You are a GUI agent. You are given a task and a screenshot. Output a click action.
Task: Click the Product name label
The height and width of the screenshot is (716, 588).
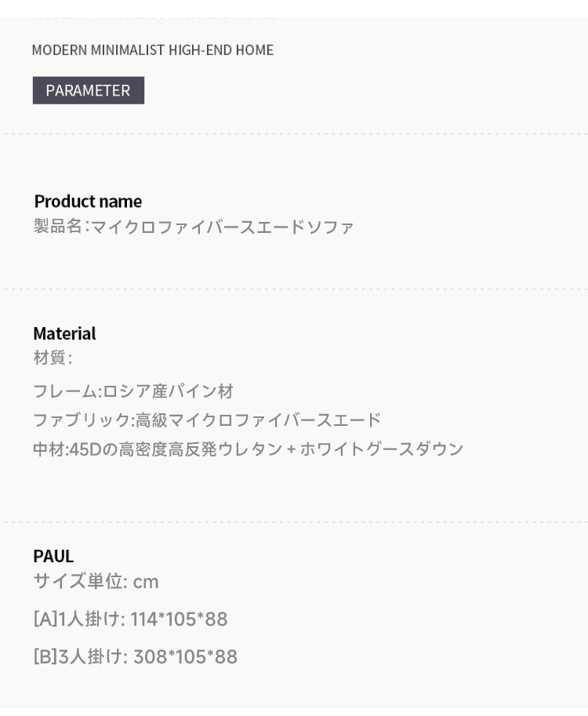point(88,202)
